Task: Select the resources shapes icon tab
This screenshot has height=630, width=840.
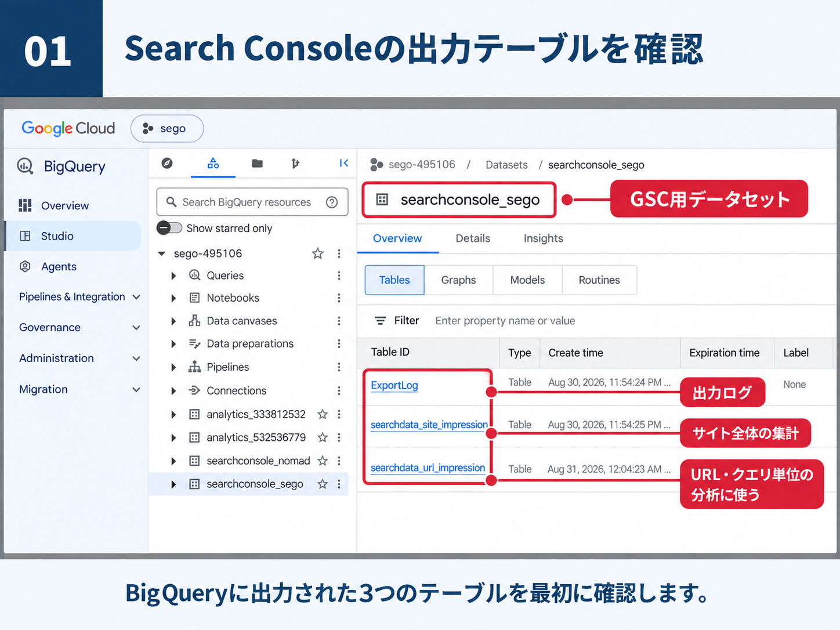Action: click(213, 164)
